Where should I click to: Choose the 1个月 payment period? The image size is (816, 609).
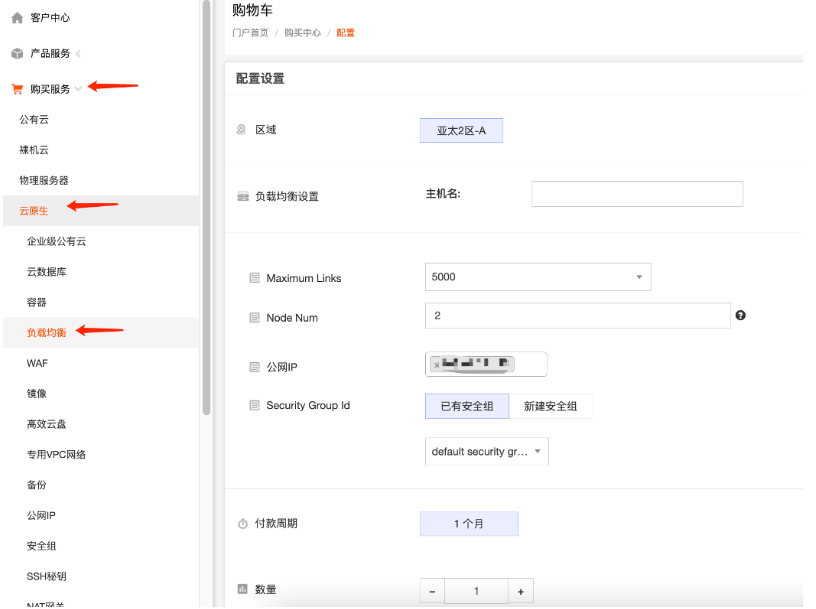click(x=469, y=523)
